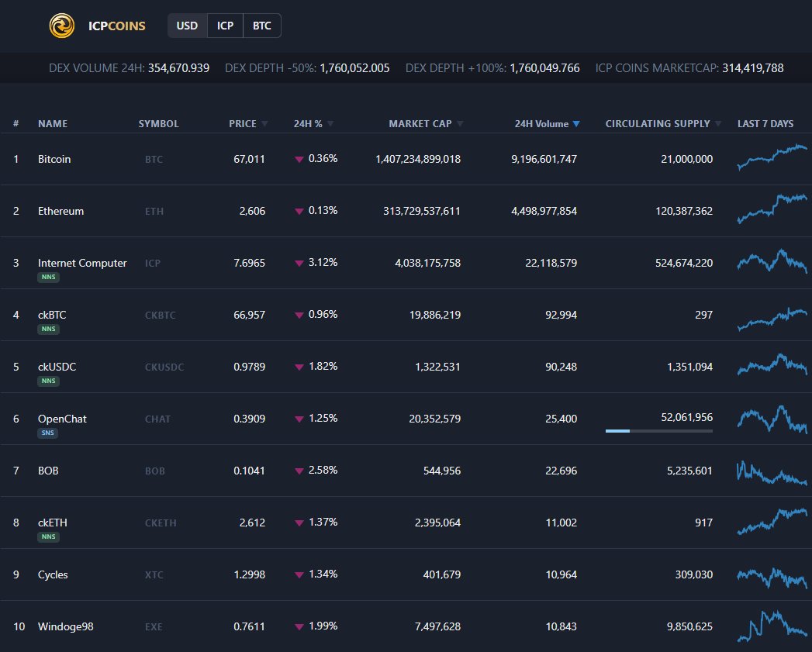Open the ckETH coin link
The height and width of the screenshot is (652, 812).
tap(52, 522)
